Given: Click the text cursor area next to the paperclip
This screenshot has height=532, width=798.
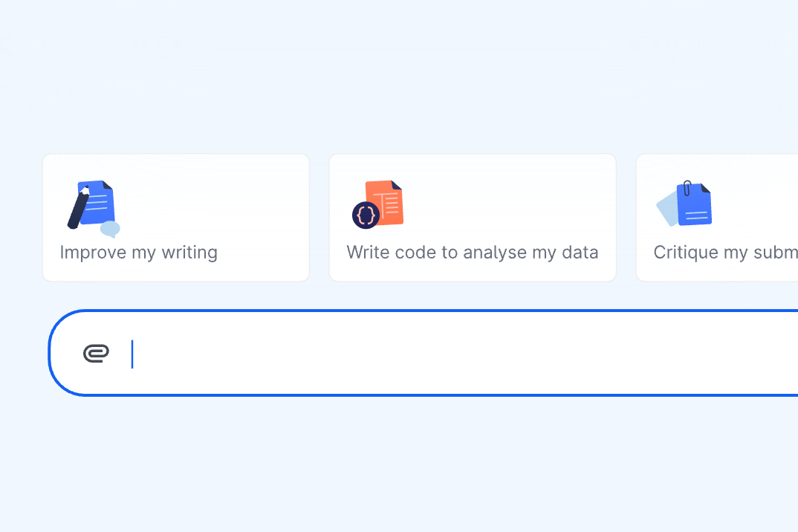Looking at the screenshot, I should [x=132, y=354].
